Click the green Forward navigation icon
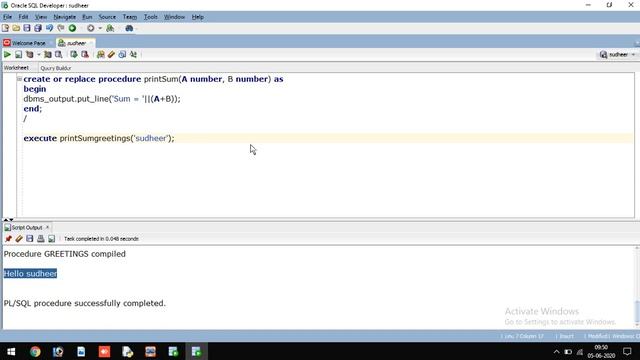 72,28
